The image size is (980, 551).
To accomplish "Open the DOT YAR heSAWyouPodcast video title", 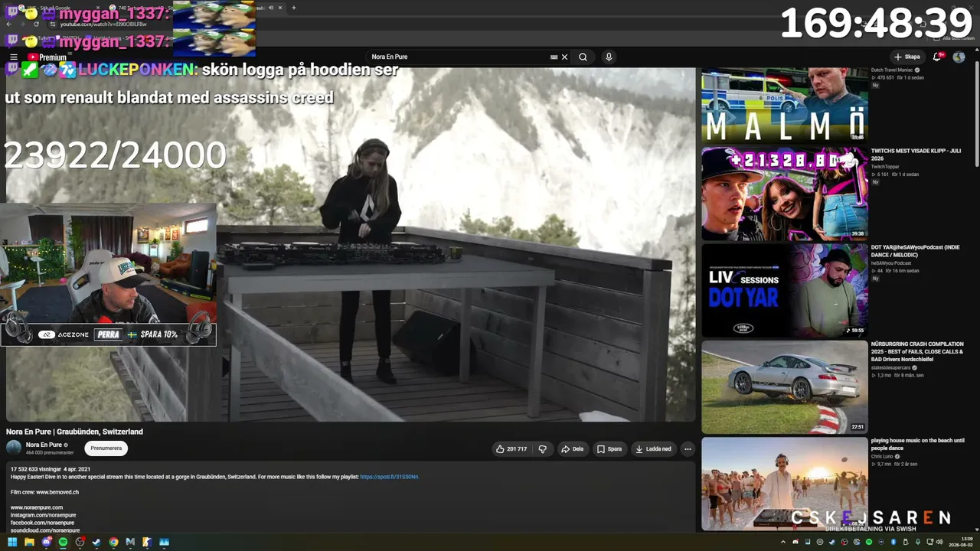I will pos(915,251).
